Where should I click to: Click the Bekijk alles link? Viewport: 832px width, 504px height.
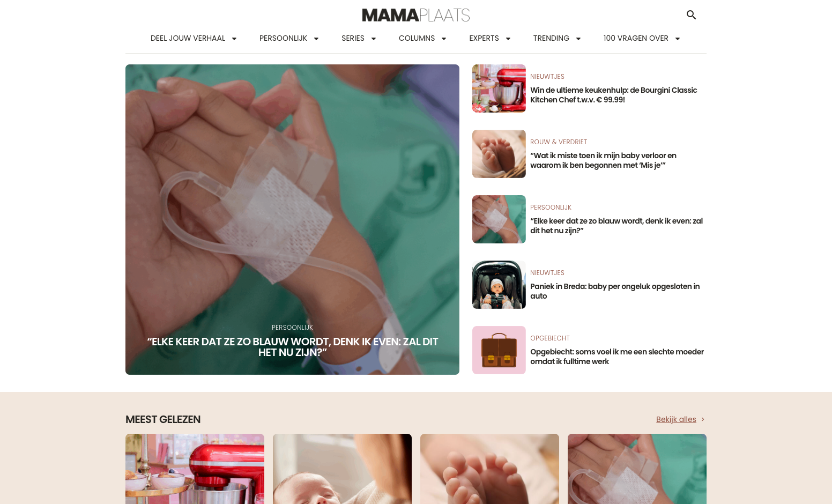pyautogui.click(x=676, y=419)
